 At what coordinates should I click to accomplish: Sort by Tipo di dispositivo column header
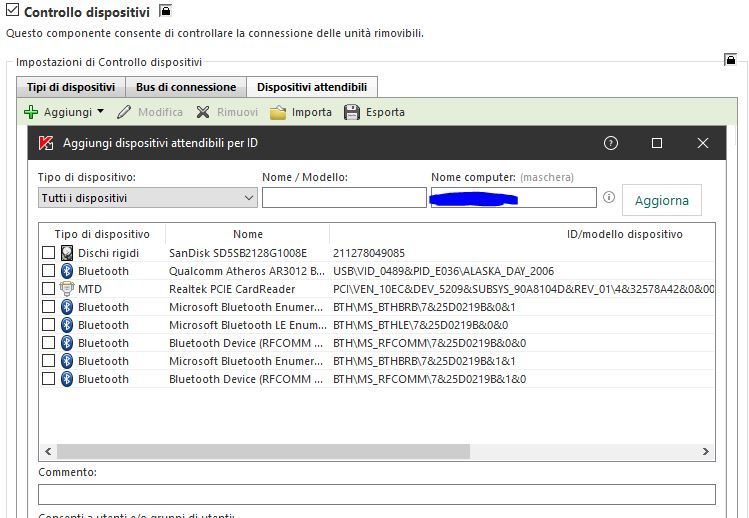(102, 234)
